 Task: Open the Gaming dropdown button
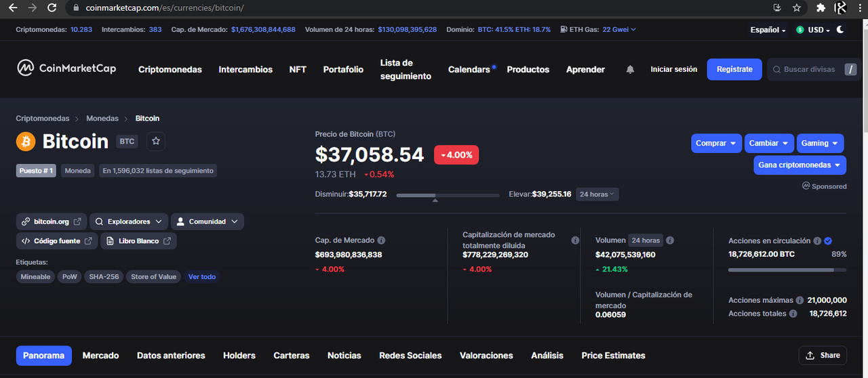coord(821,144)
